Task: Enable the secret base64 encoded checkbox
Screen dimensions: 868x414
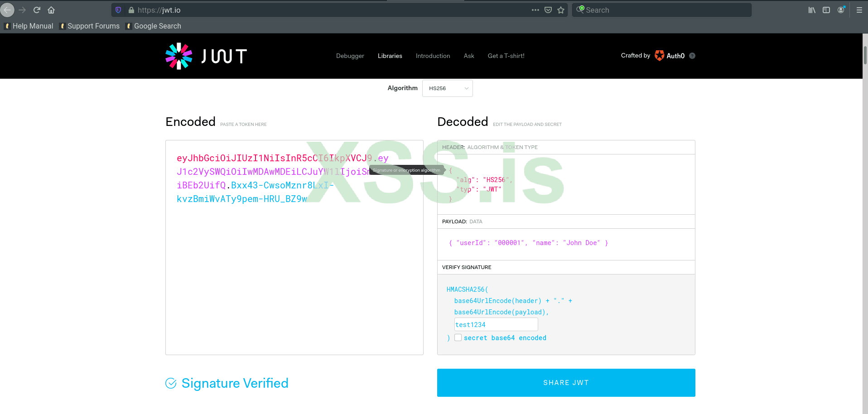Action: pyautogui.click(x=458, y=337)
